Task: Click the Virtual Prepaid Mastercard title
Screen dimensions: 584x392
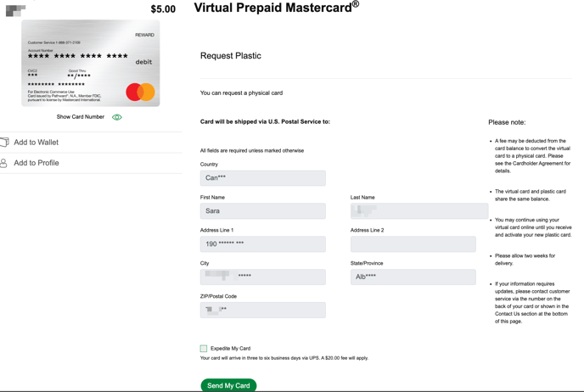Action: 277,8
